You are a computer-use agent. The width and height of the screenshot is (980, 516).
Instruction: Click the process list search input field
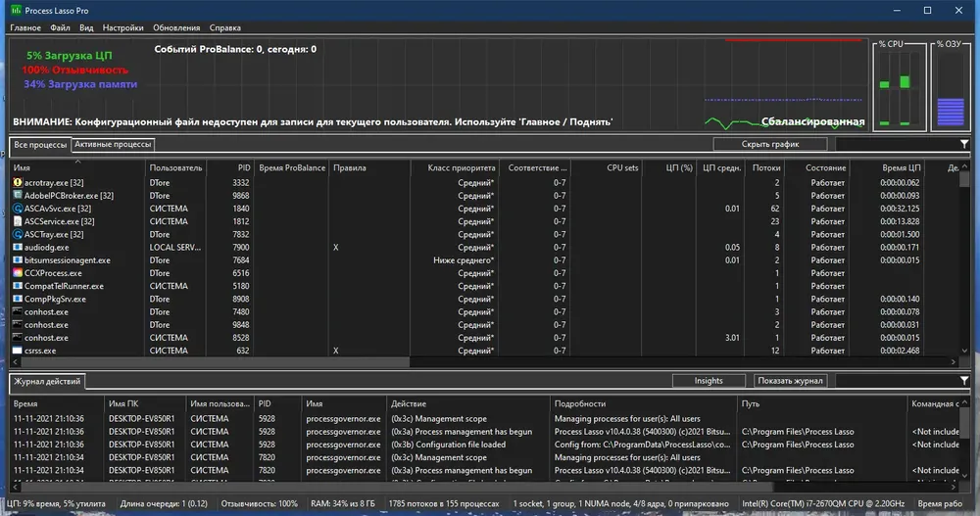coord(897,144)
